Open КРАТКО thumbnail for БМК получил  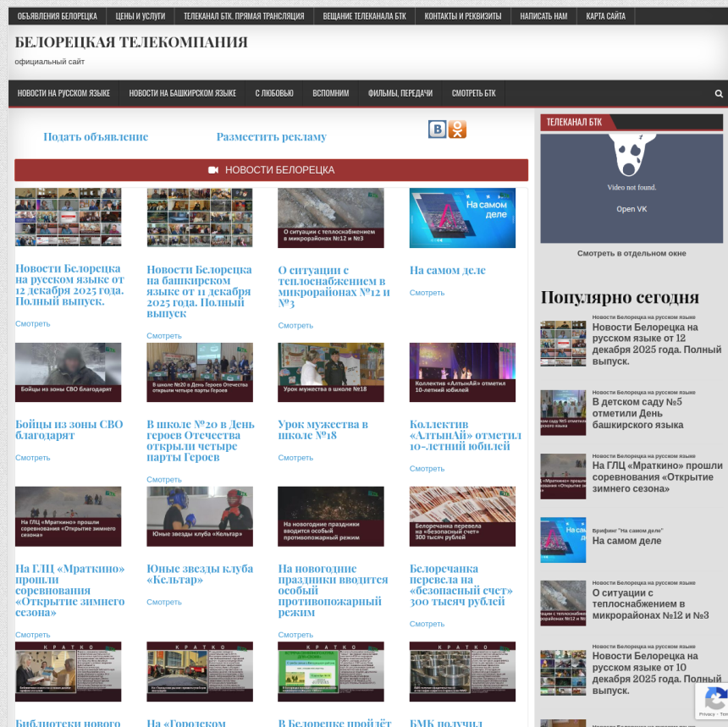click(462, 671)
